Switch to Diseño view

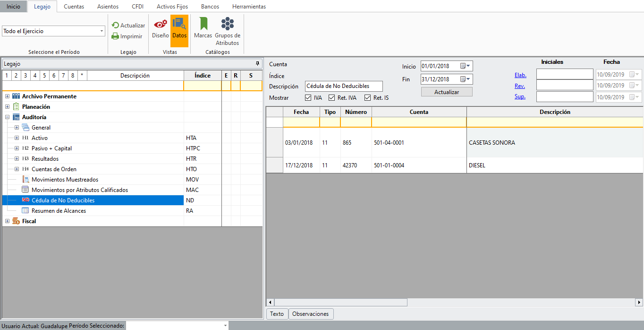pos(160,28)
